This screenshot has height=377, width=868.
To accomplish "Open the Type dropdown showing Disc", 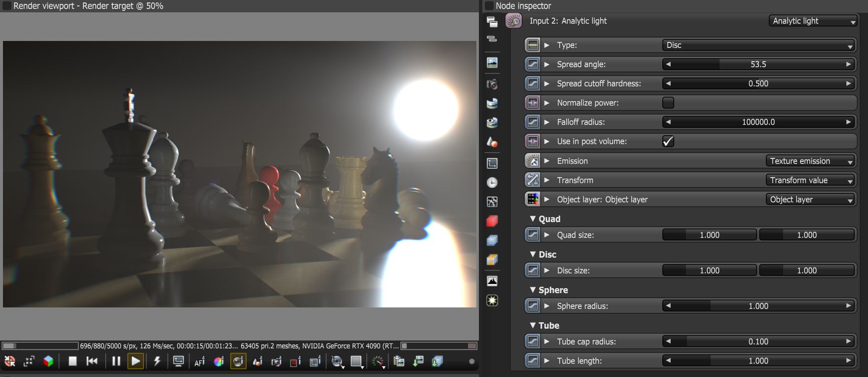I will point(759,45).
